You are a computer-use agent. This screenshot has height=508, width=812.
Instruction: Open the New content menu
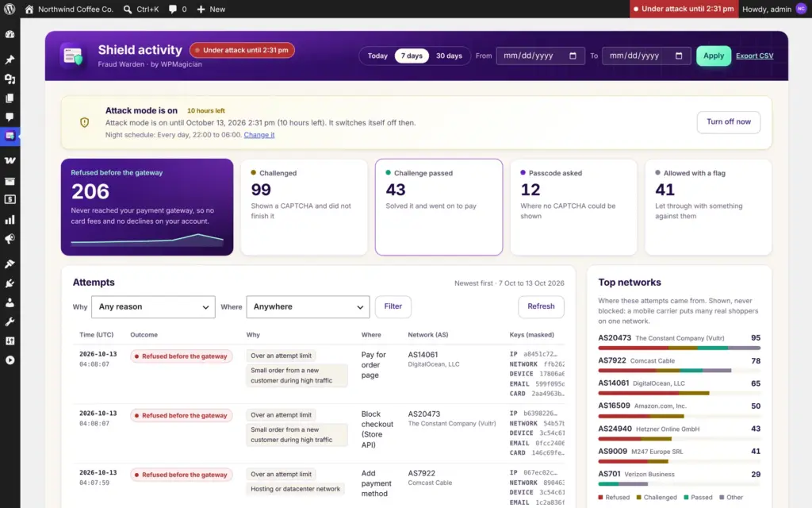[211, 9]
